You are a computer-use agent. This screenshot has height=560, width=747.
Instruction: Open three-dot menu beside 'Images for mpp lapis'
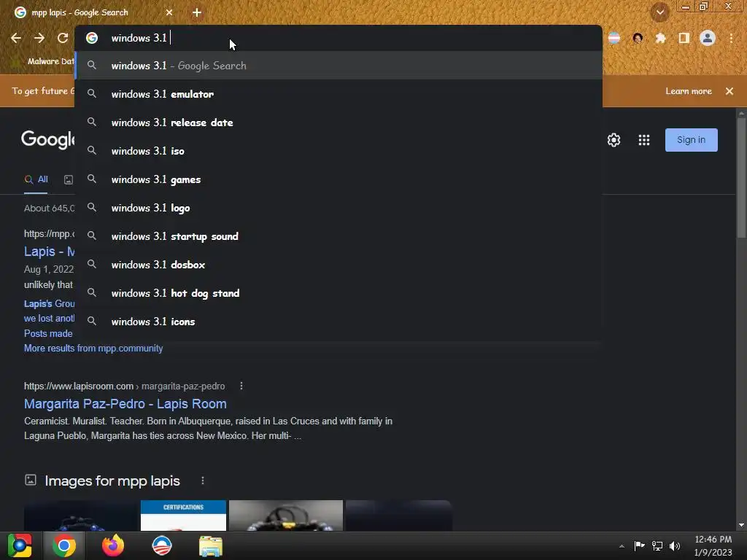[203, 481]
